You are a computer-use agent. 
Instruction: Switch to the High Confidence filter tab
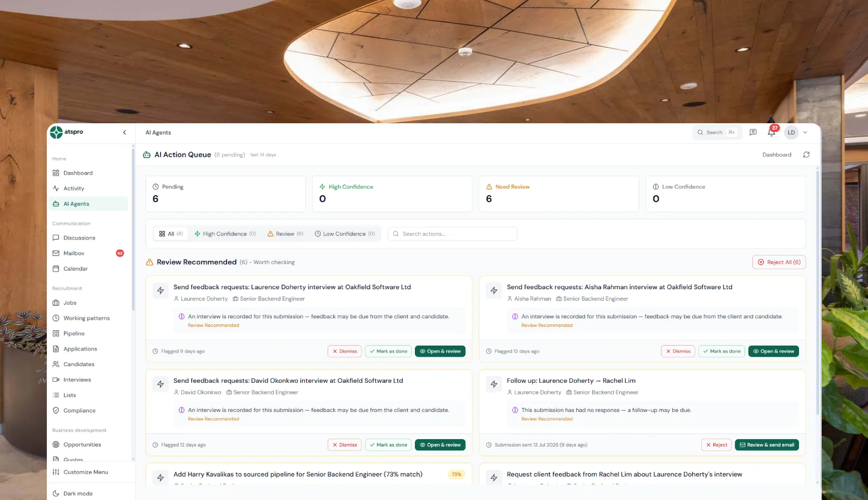point(225,234)
